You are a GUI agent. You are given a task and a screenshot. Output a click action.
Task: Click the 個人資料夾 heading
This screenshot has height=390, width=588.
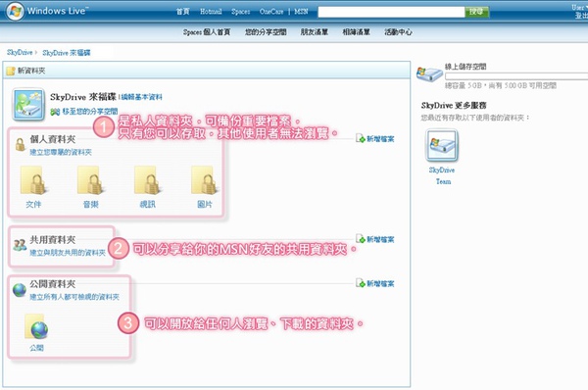[53, 139]
